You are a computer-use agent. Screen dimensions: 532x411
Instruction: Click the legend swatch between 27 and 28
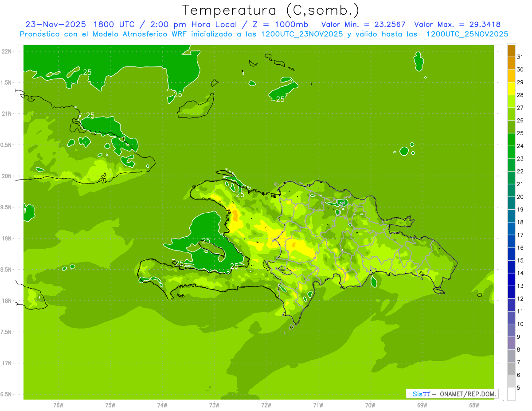[511, 102]
